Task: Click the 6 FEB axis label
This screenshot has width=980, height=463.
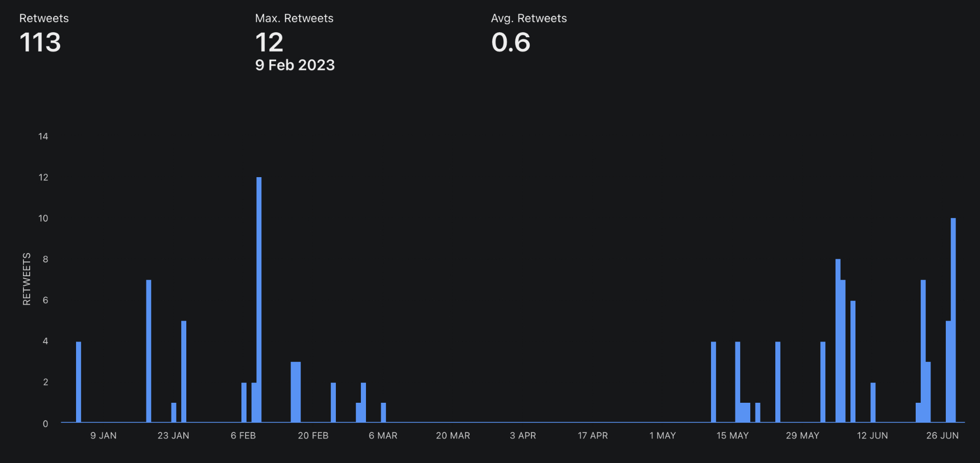Action: coord(243,435)
